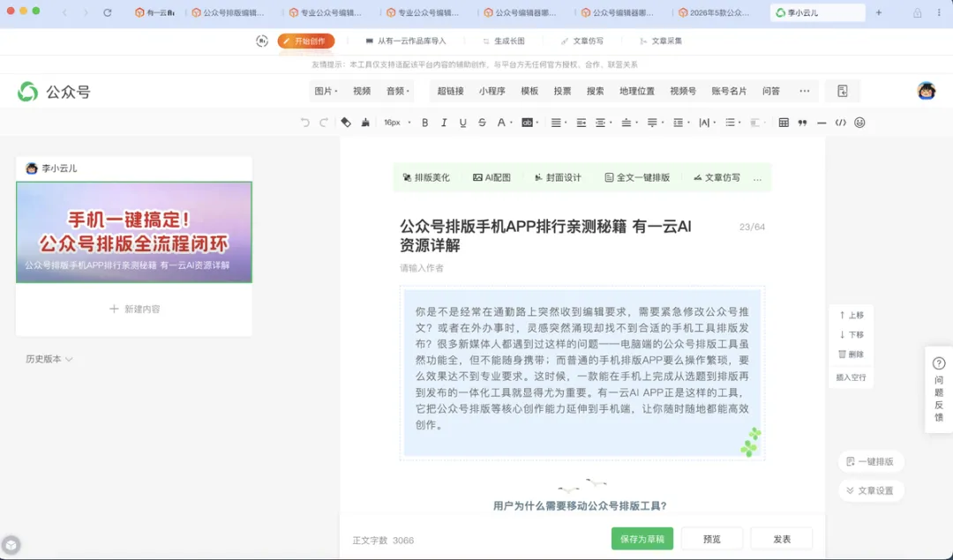The width and height of the screenshot is (953, 560).
Task: Click the 请输入作者 author field
Action: [x=422, y=268]
